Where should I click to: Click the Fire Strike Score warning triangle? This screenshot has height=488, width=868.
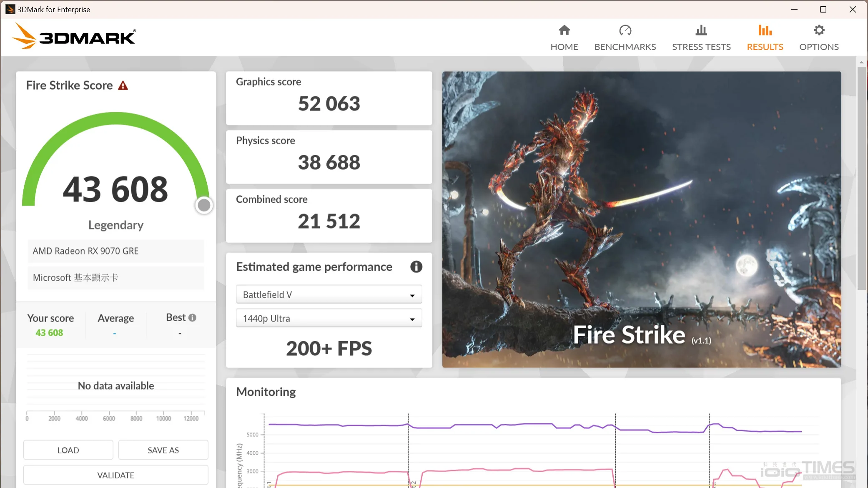pos(123,86)
